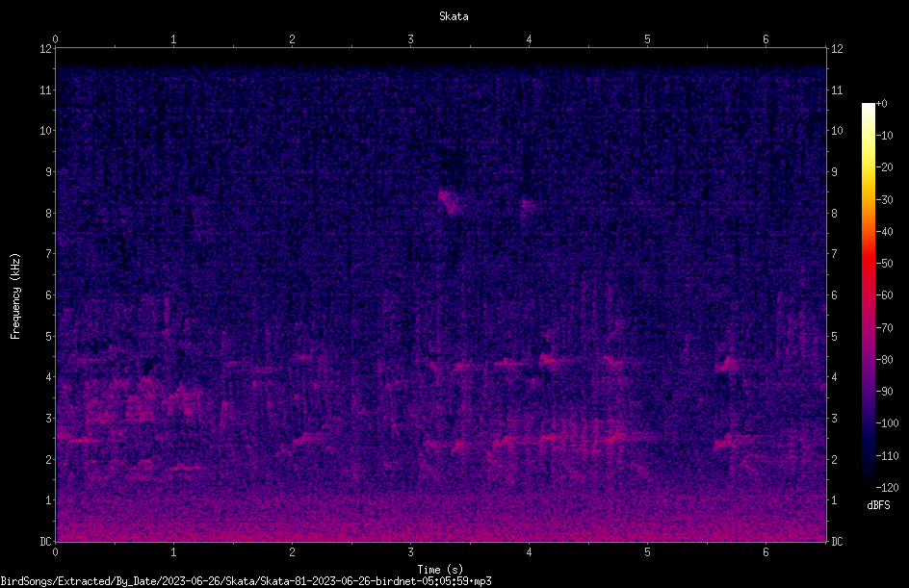The width and height of the screenshot is (909, 588).
Task: Click the "dBFS" label under the color scale
Action: pyautogui.click(x=878, y=505)
